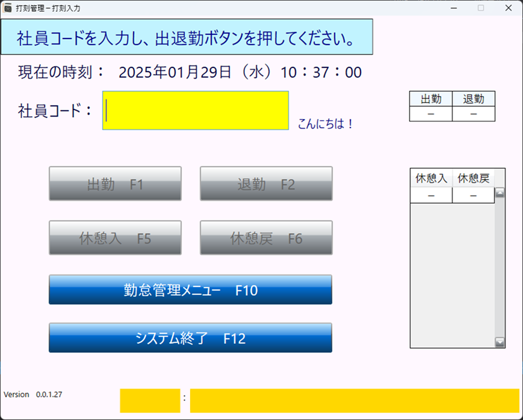The height and width of the screenshot is (420, 523).
Task: Click the 退勤 header in top table
Action: (x=474, y=99)
